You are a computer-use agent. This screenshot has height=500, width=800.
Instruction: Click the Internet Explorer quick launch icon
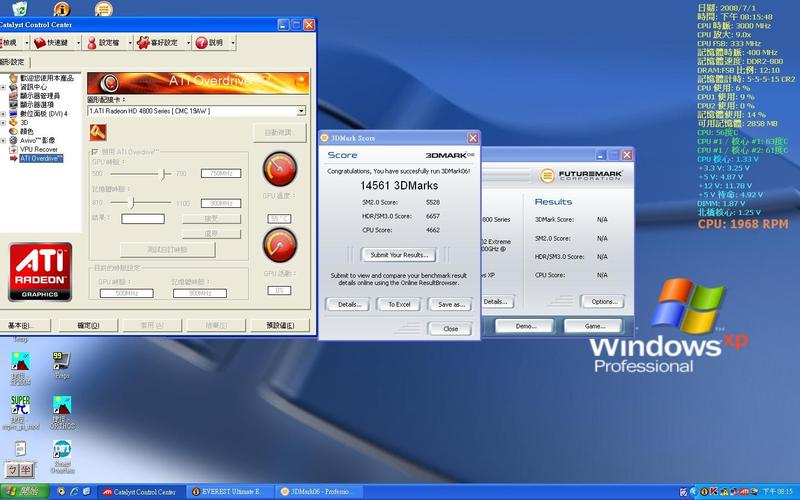pyautogui.click(x=74, y=492)
